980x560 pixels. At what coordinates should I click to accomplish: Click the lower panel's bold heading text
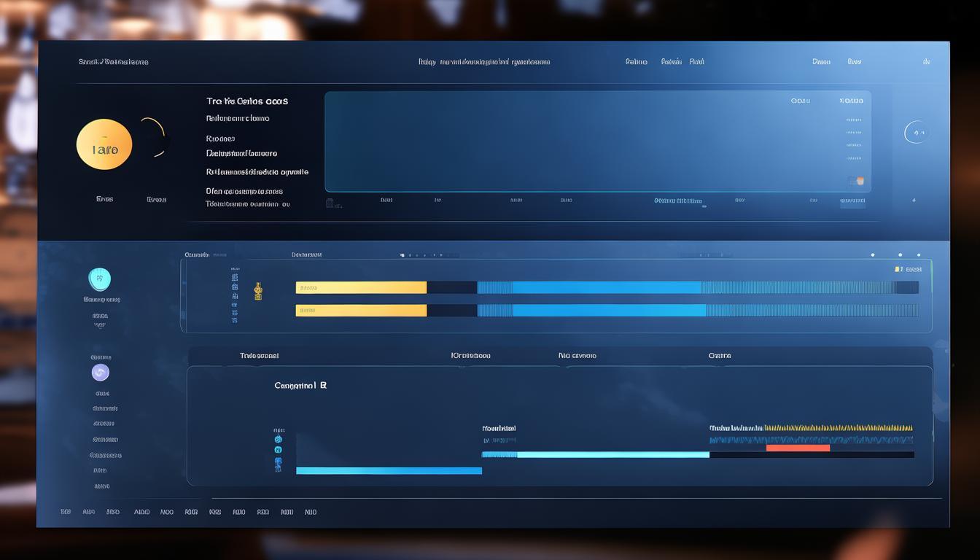click(x=300, y=385)
